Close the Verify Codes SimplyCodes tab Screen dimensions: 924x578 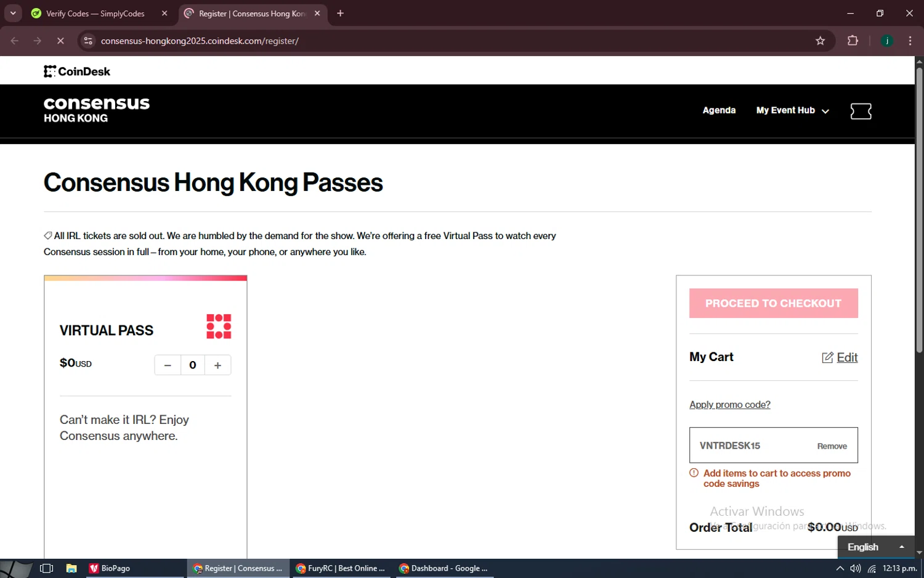tap(164, 14)
